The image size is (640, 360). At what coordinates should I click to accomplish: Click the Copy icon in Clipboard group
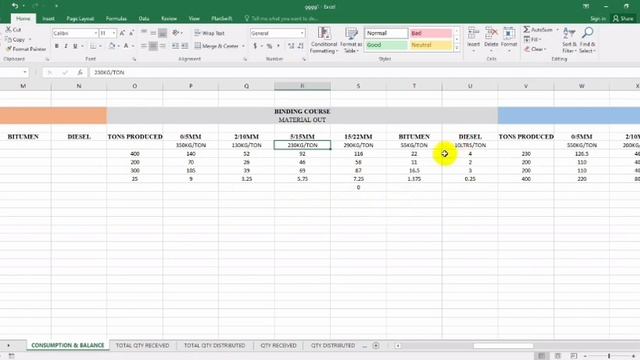point(8,40)
